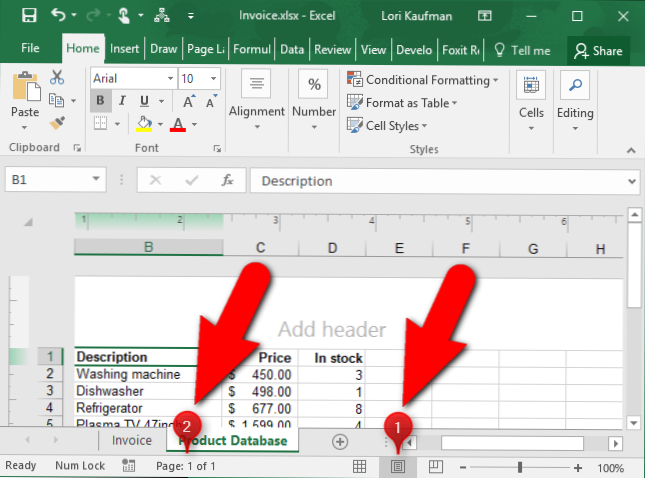This screenshot has width=645, height=478.
Task: Click the formula bar containing Description
Action: click(440, 181)
